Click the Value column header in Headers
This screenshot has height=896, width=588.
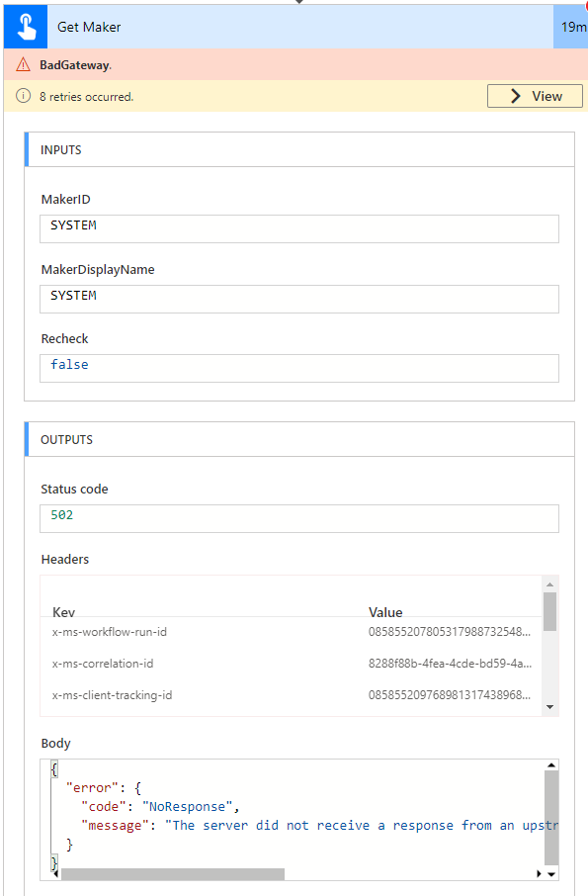click(x=385, y=612)
